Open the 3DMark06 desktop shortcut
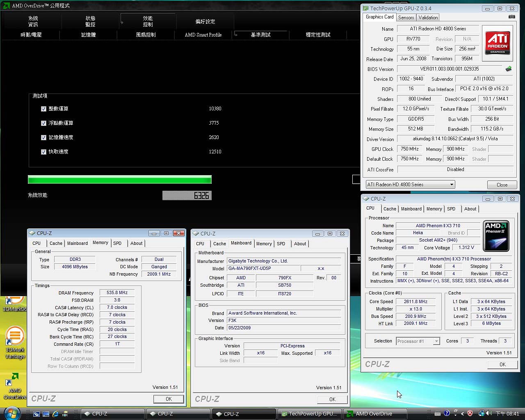 tap(15, 304)
